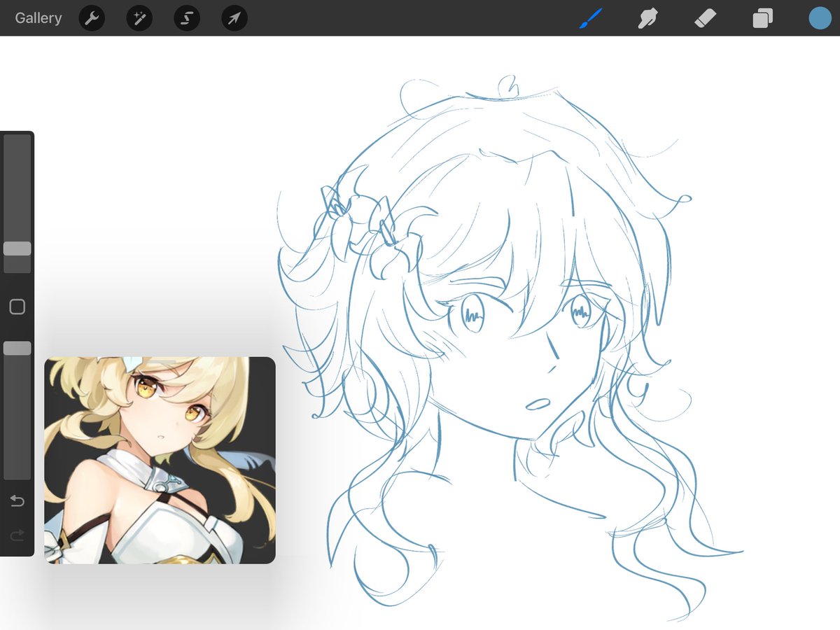
Task: Tap the square modify button on the sidebar
Action: (17, 307)
